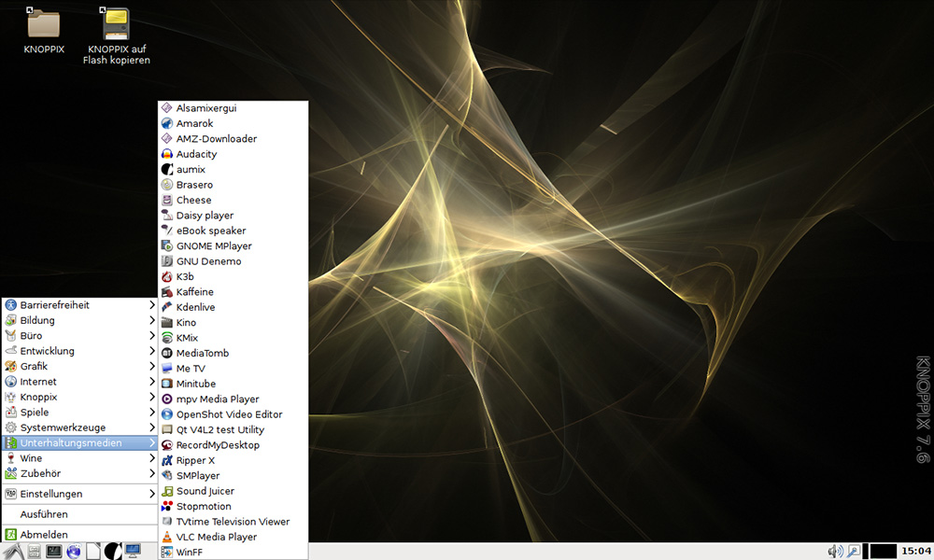Open volume control speaker tray icon

[x=835, y=552]
